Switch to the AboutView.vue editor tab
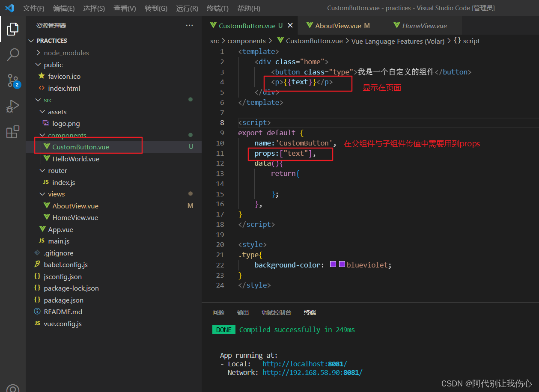Screen dimensions: 539x392 340,26
